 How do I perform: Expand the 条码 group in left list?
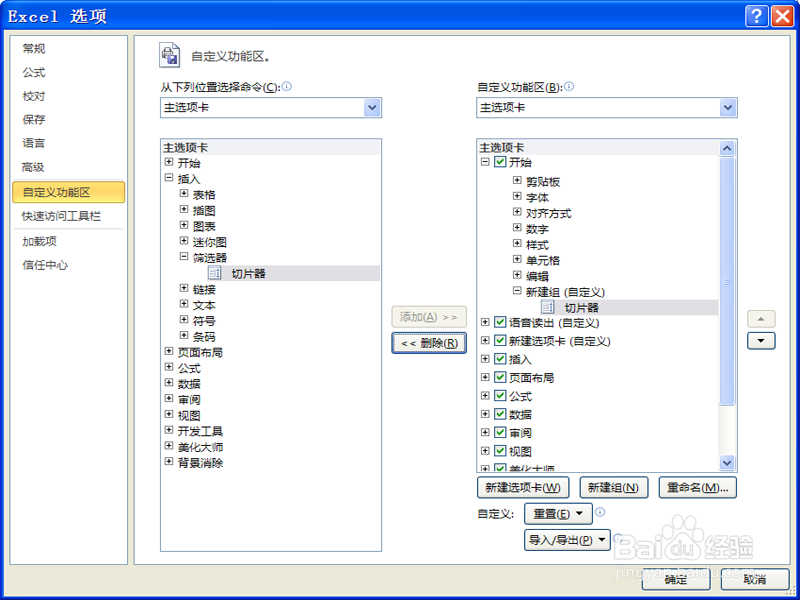(x=184, y=336)
